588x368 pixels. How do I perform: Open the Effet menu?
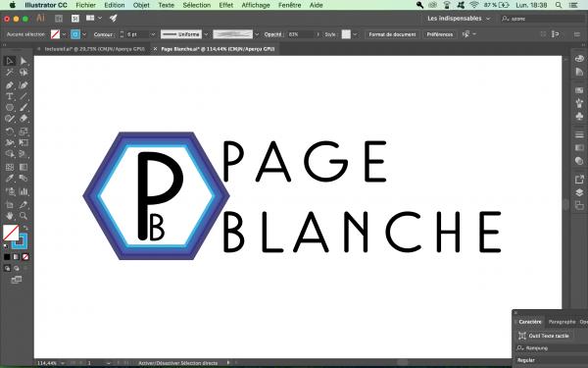[225, 5]
